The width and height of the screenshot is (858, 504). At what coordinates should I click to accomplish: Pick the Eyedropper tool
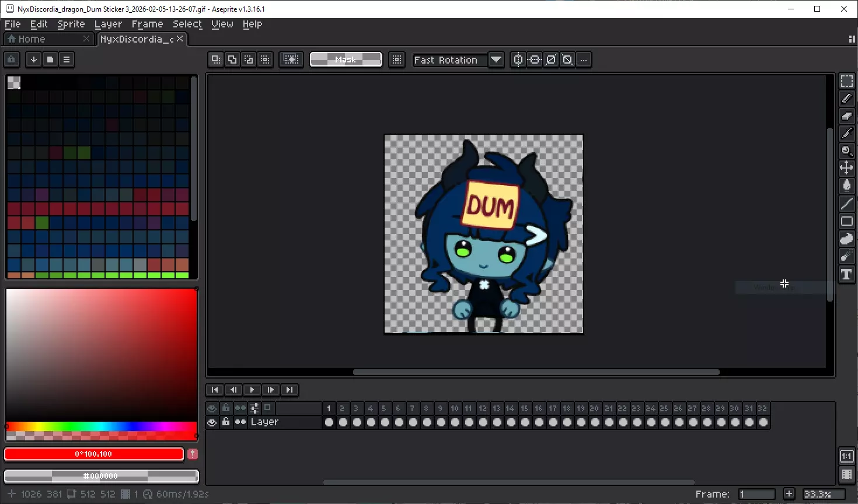(846, 134)
